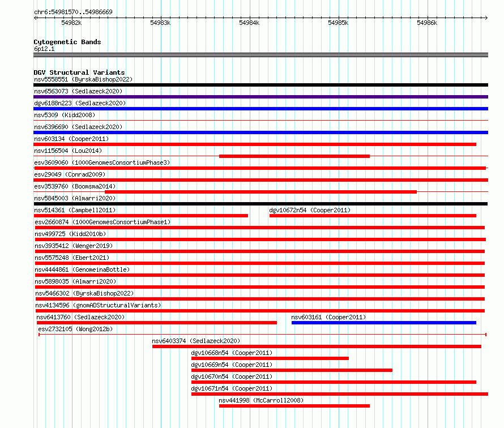Select esv29049 (Conrad2009) label
The width and height of the screenshot is (504, 428).
(x=70, y=174)
